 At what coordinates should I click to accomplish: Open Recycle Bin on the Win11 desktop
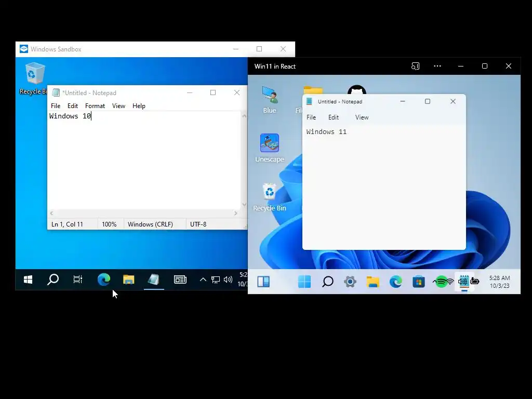tap(270, 197)
